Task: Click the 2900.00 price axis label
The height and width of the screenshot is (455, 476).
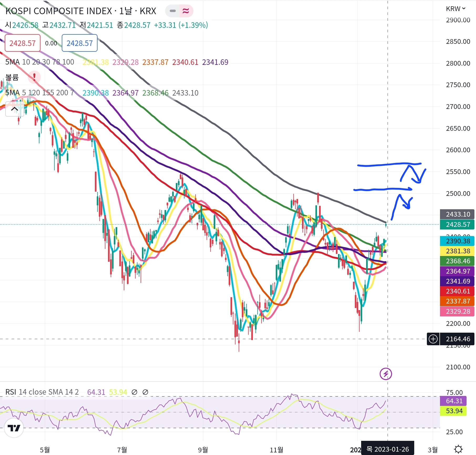Action: click(458, 20)
